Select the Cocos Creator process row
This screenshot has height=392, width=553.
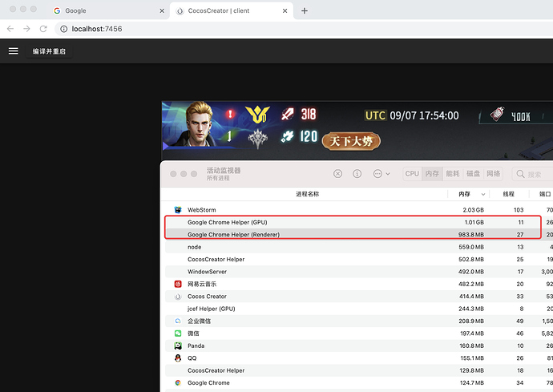click(359, 297)
